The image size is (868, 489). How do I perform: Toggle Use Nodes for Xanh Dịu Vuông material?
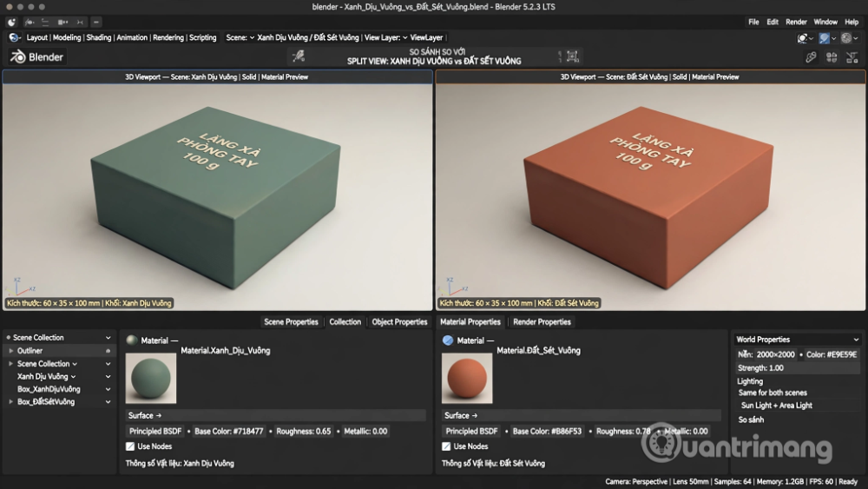(130, 446)
